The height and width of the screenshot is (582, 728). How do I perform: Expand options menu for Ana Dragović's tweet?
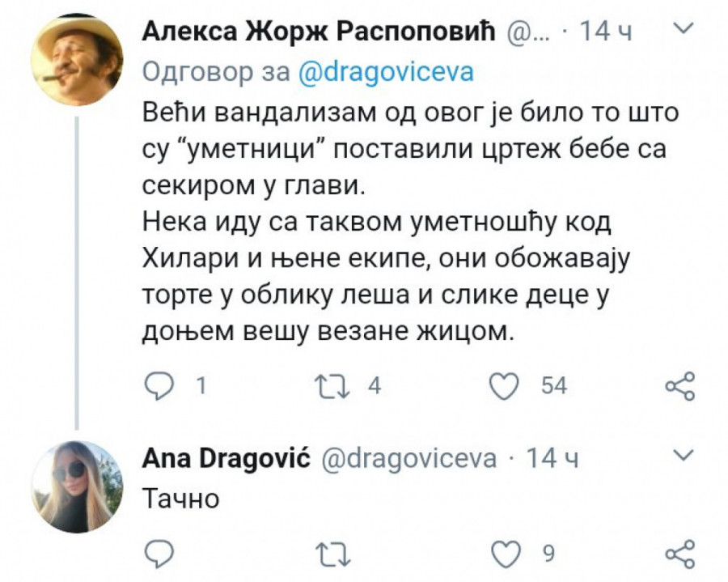(684, 453)
